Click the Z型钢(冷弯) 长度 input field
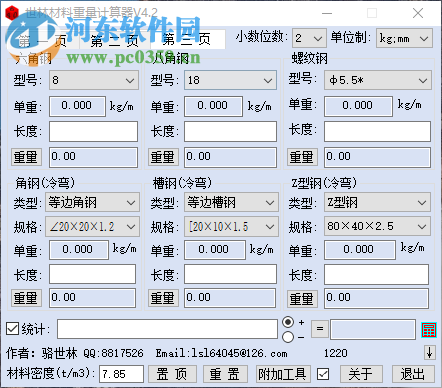The width and height of the screenshot is (442, 388). pyautogui.click(x=377, y=274)
